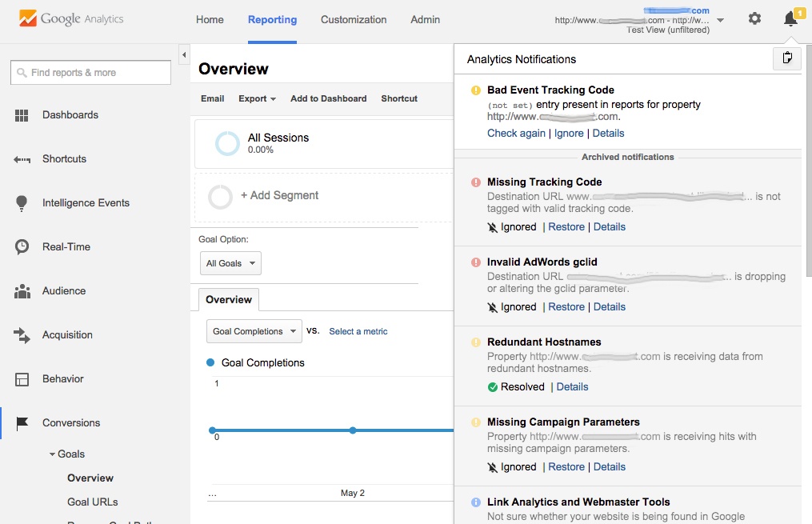Switch to the Admin tab
This screenshot has width=812, height=524.
(x=425, y=19)
